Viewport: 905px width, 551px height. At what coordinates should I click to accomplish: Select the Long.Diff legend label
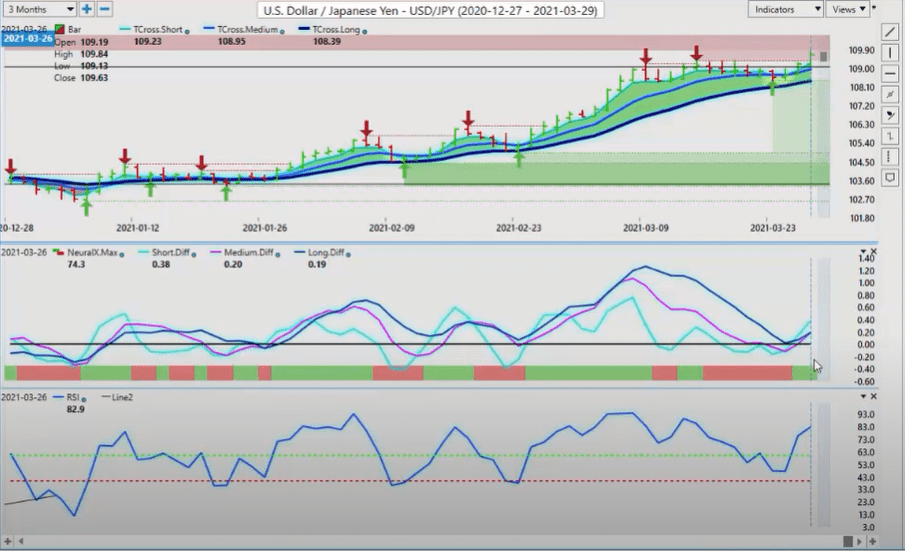pyautogui.click(x=326, y=252)
